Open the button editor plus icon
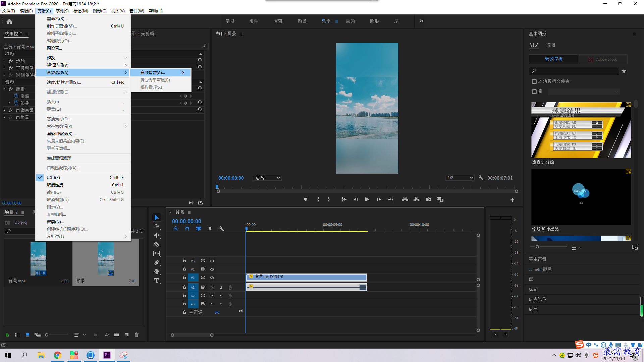The image size is (644, 362). [512, 200]
